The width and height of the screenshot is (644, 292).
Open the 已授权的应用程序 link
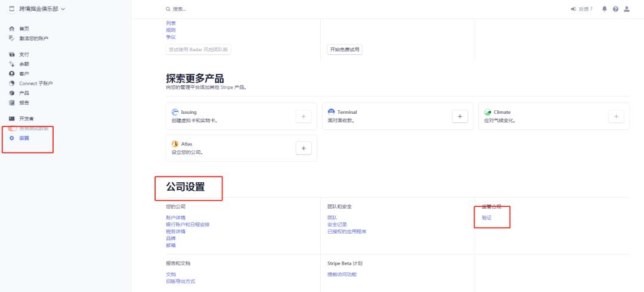click(x=346, y=232)
